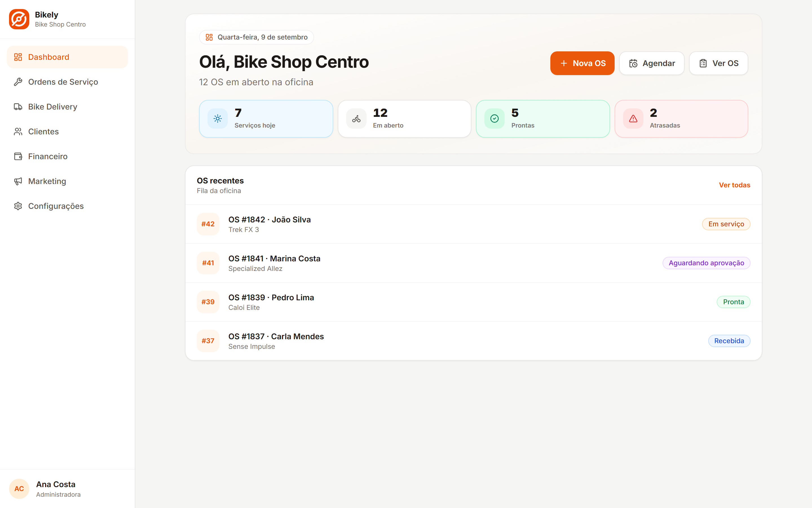Viewport: 812px width, 508px height.
Task: Click the Ana Costa user name
Action: (56, 484)
